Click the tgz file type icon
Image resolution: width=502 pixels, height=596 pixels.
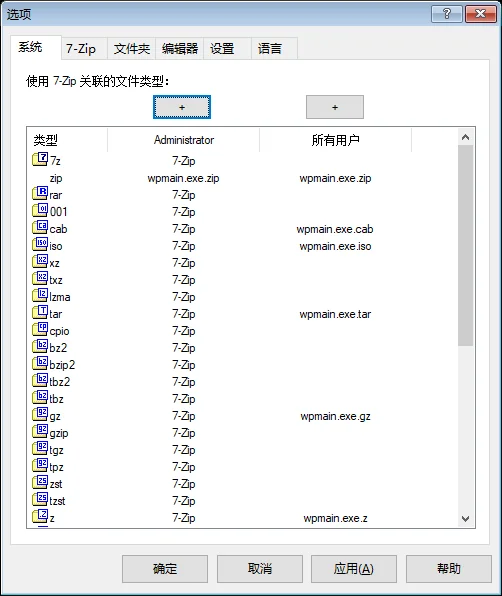point(40,448)
